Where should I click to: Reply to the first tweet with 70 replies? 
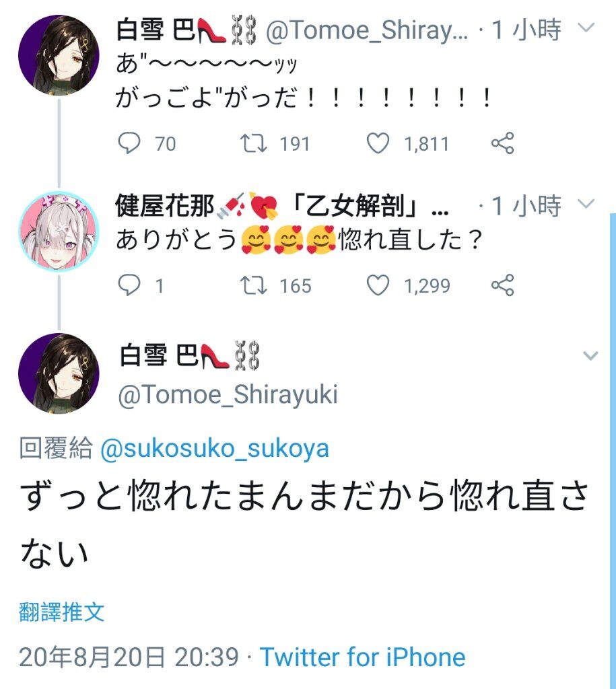(129, 143)
